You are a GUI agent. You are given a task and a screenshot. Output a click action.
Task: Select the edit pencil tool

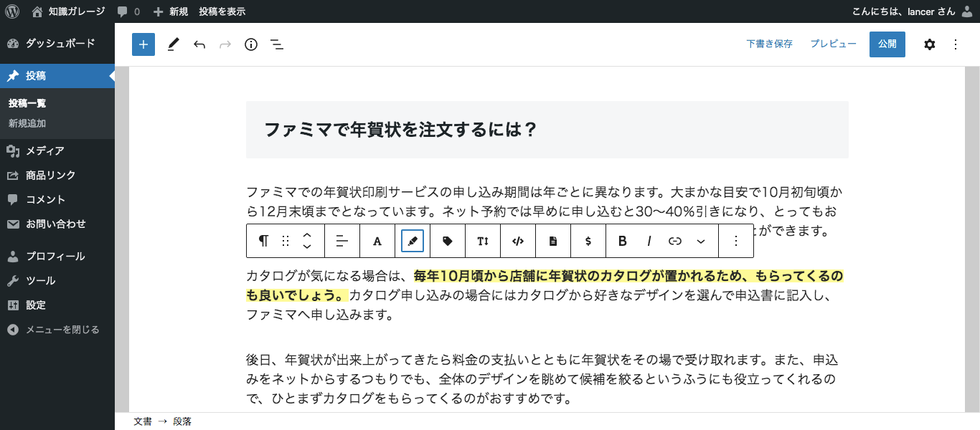[x=173, y=44]
